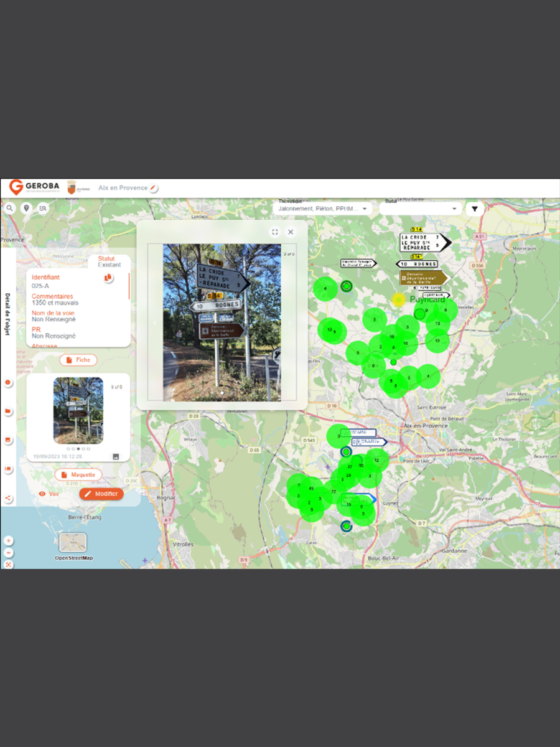The height and width of the screenshot is (747, 560).
Task: Open the Maquette button
Action: tap(78, 475)
